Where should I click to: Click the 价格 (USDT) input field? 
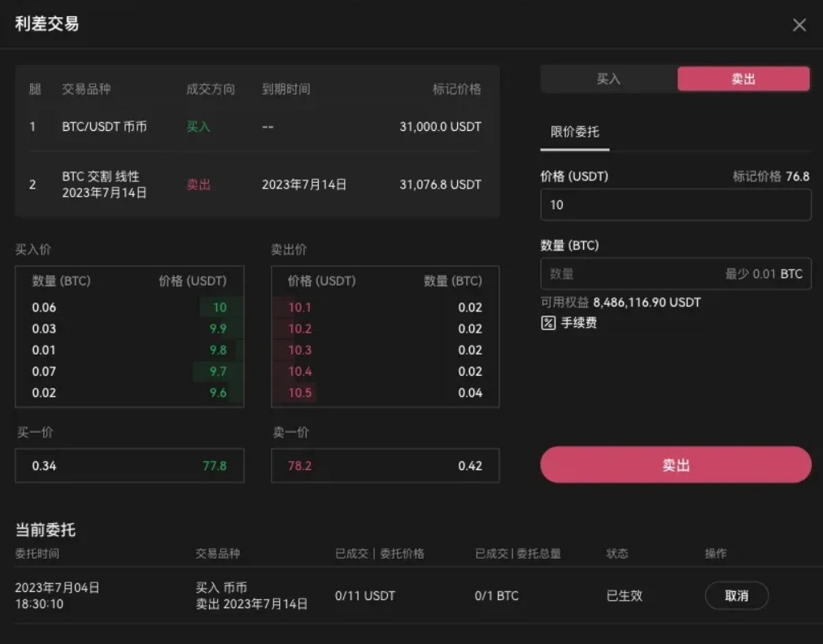pos(676,204)
